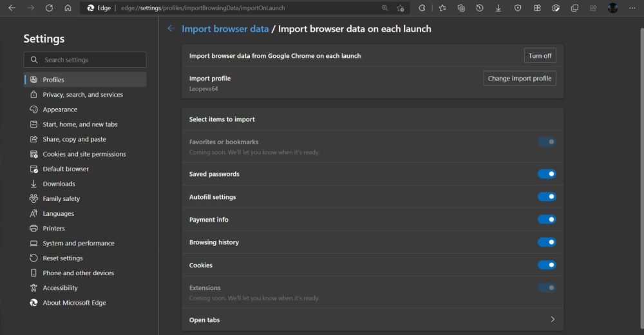
Task: Click the Search settings input field
Action: click(x=90, y=60)
